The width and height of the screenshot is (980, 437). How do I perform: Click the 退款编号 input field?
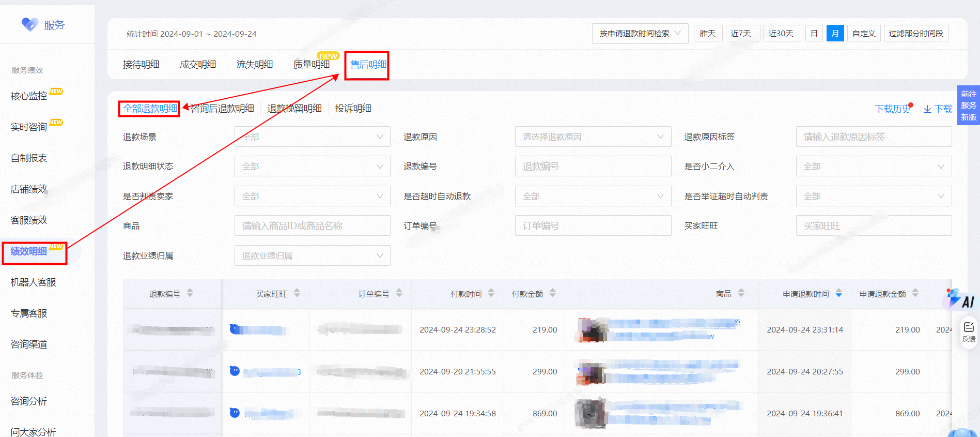point(593,166)
